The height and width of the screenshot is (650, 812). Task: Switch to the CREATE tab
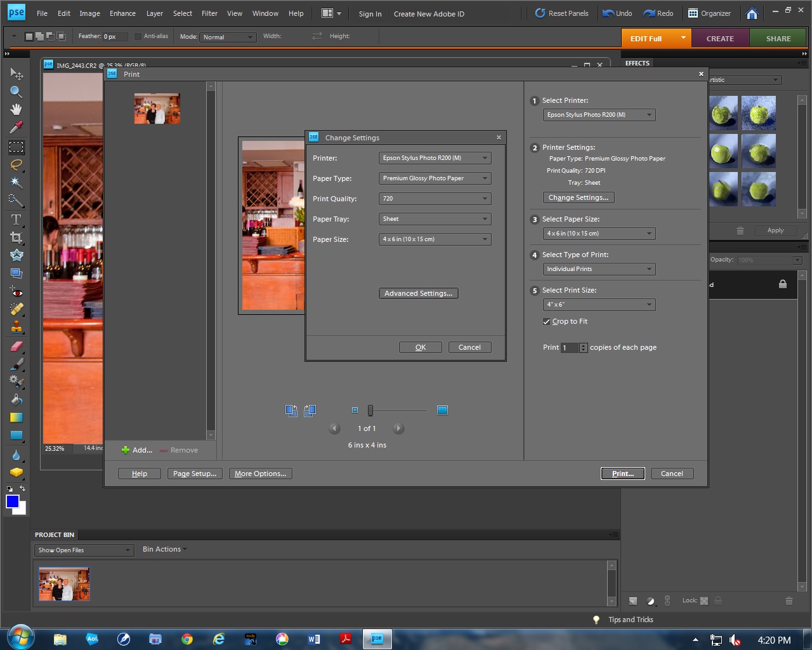click(x=720, y=39)
